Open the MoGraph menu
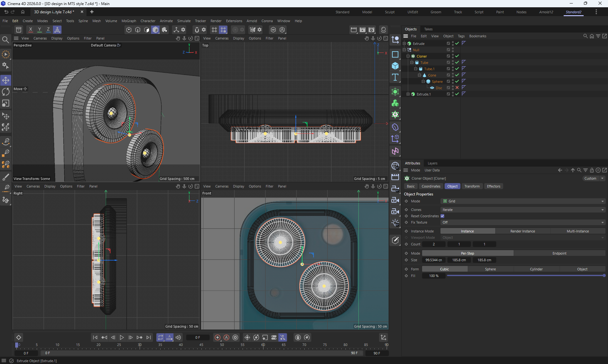608x364 pixels. tap(129, 21)
